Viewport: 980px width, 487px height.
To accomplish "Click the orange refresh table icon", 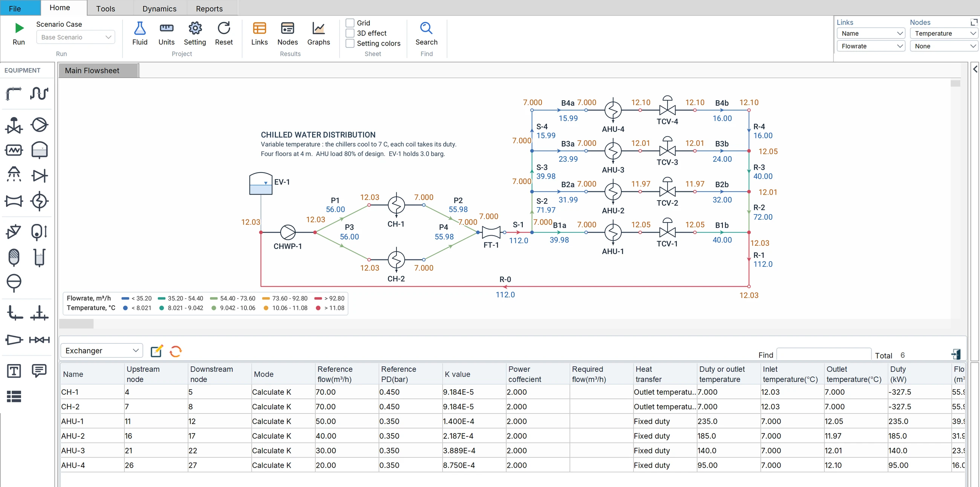I will [176, 351].
